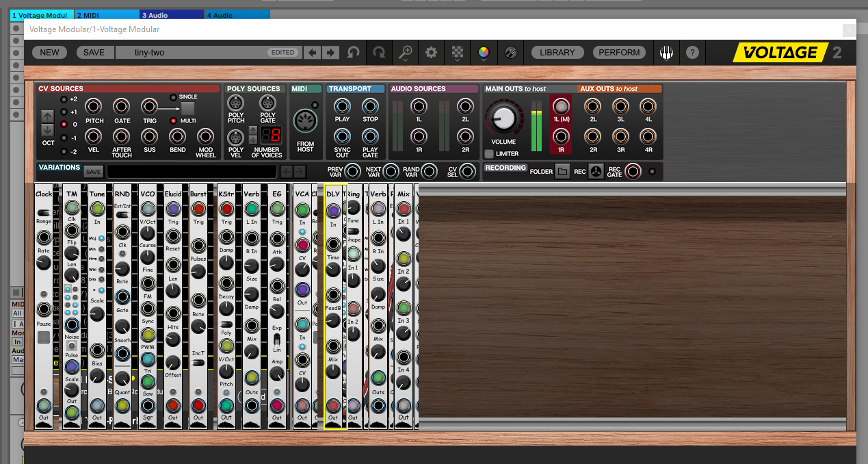Click the Mix module In 2 jack

point(404,257)
